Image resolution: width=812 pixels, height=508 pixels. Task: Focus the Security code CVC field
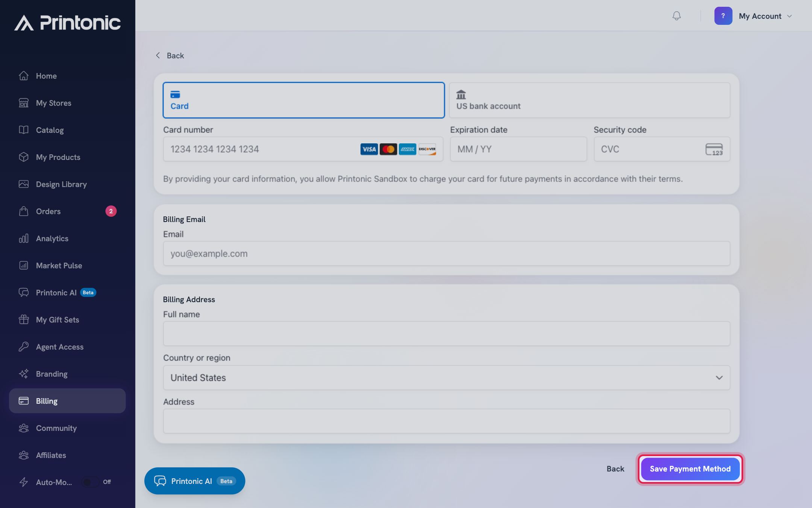[x=662, y=149]
